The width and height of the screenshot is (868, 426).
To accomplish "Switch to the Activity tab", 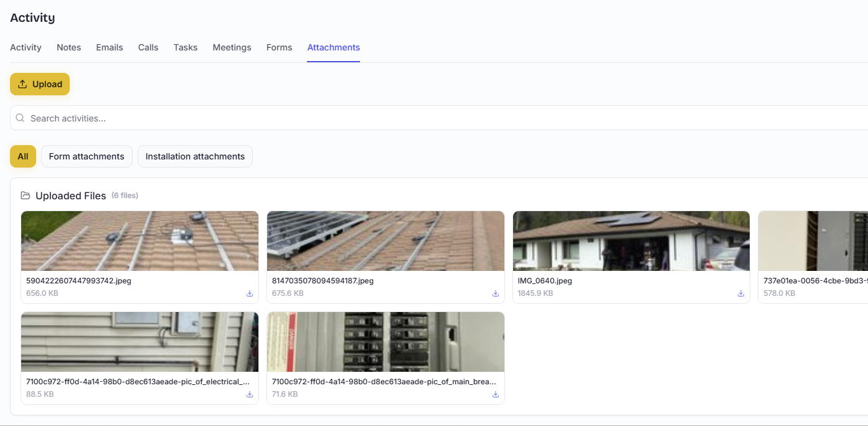I will pyautogui.click(x=26, y=47).
